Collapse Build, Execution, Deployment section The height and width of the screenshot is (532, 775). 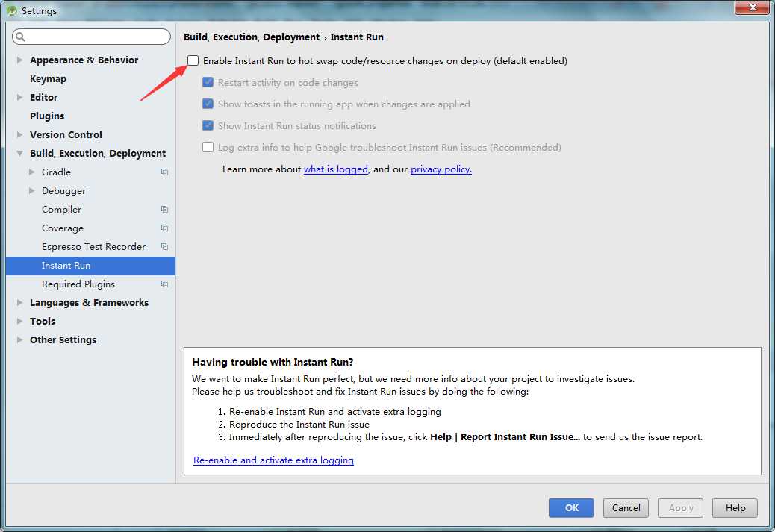click(x=19, y=154)
